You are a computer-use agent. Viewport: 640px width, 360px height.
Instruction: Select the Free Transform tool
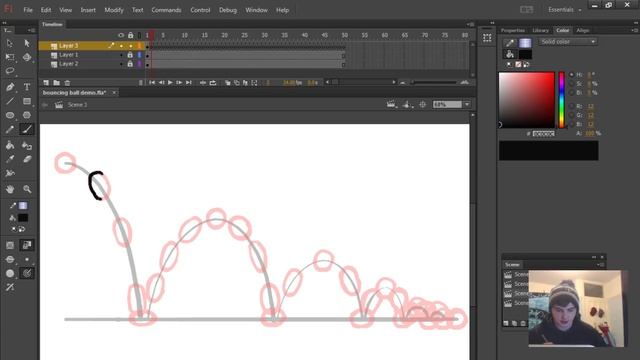(x=10, y=58)
